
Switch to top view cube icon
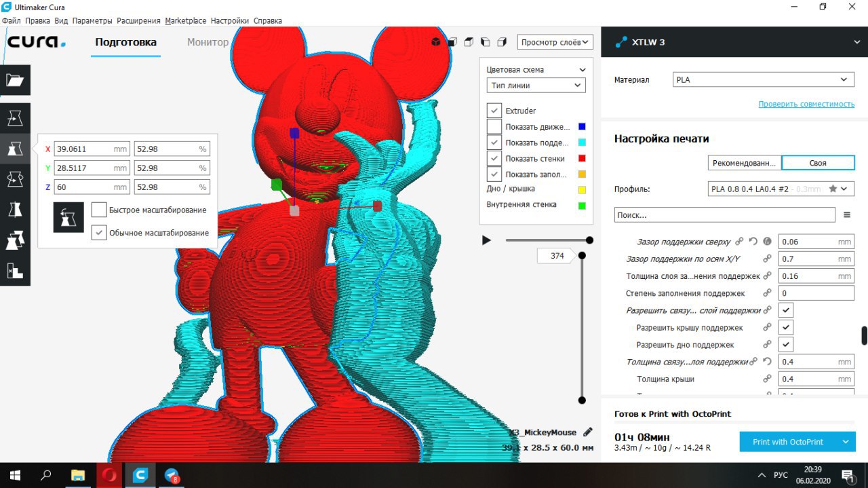(469, 42)
